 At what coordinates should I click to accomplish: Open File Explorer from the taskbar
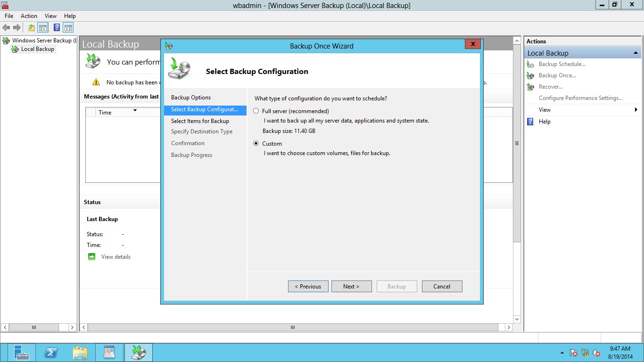point(80,353)
